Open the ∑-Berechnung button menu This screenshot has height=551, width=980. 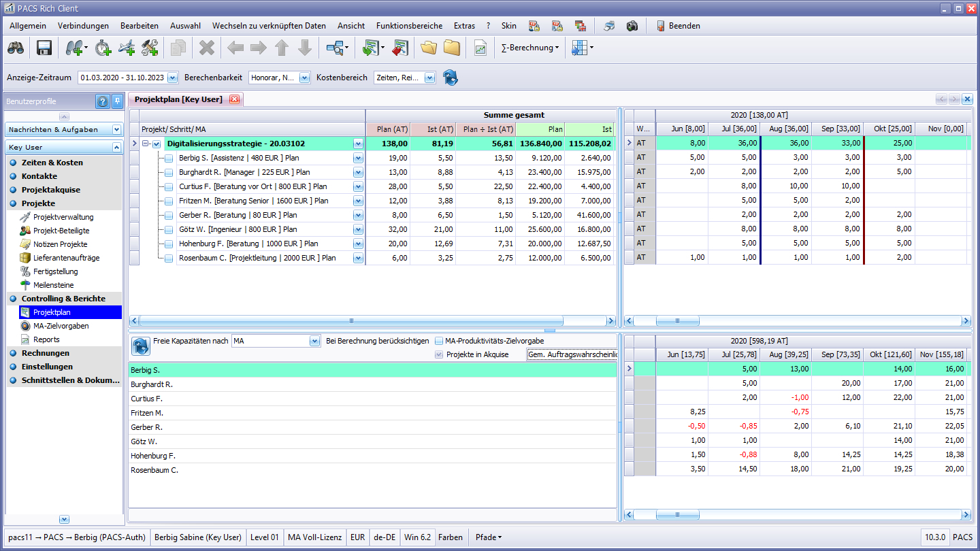click(530, 48)
